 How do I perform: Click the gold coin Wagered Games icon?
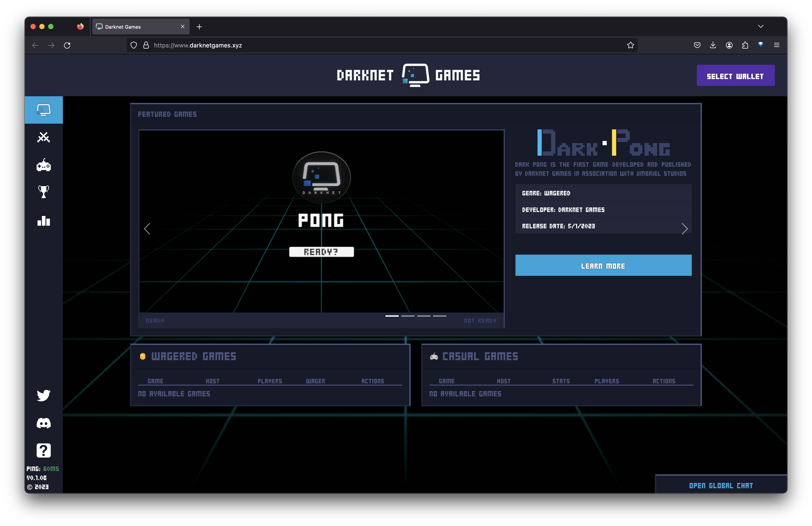[143, 356]
